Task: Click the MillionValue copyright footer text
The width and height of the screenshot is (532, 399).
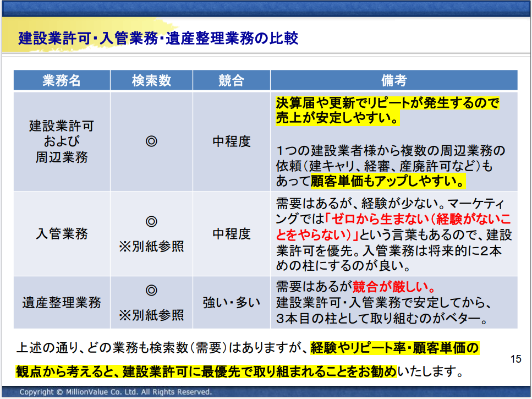Action: coord(116,392)
